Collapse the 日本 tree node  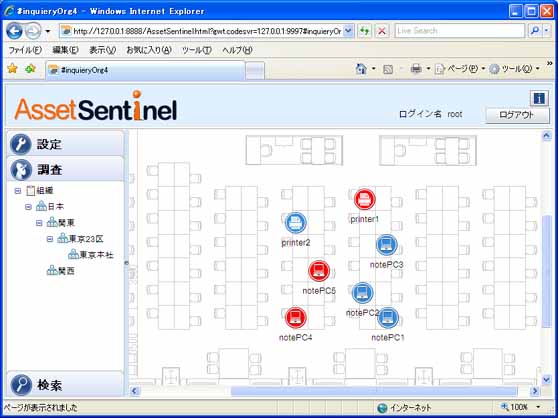click(28, 207)
